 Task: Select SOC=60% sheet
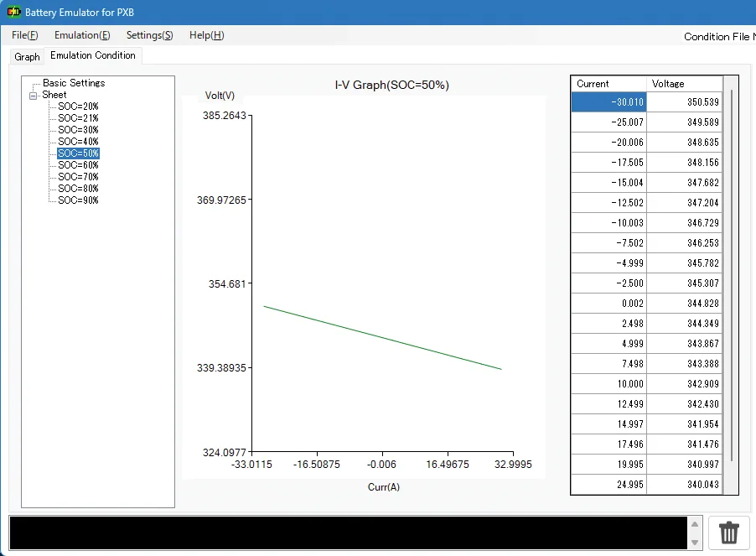click(x=78, y=165)
